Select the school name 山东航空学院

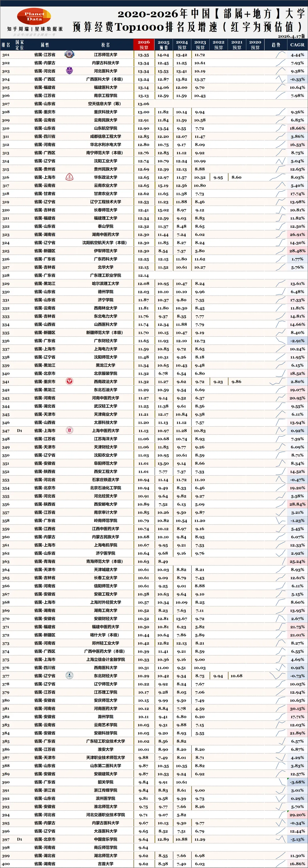pyautogui.click(x=105, y=128)
